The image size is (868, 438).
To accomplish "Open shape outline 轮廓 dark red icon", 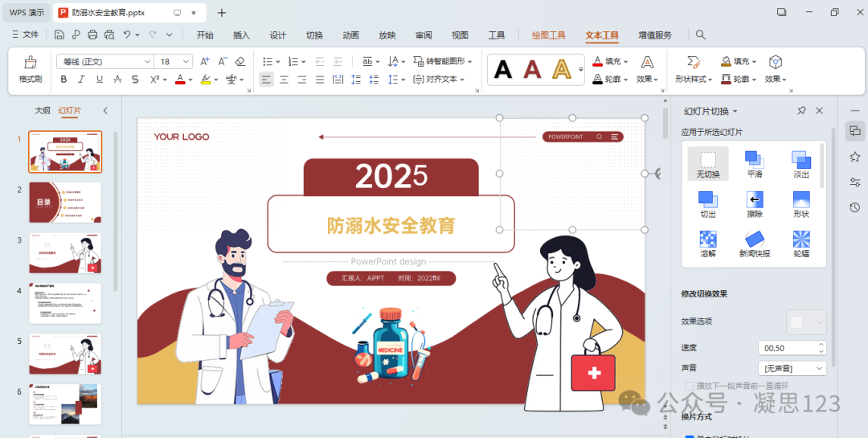I will (739, 80).
